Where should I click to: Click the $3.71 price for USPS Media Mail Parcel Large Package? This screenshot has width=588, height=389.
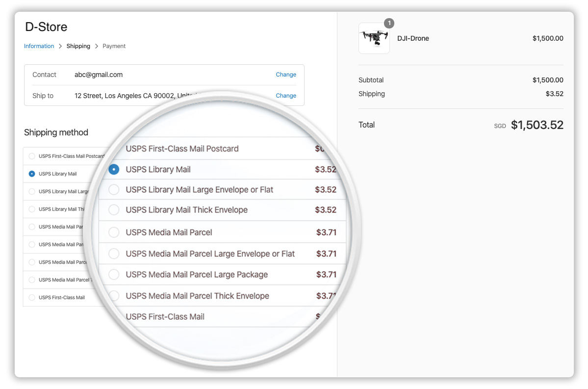coord(326,275)
